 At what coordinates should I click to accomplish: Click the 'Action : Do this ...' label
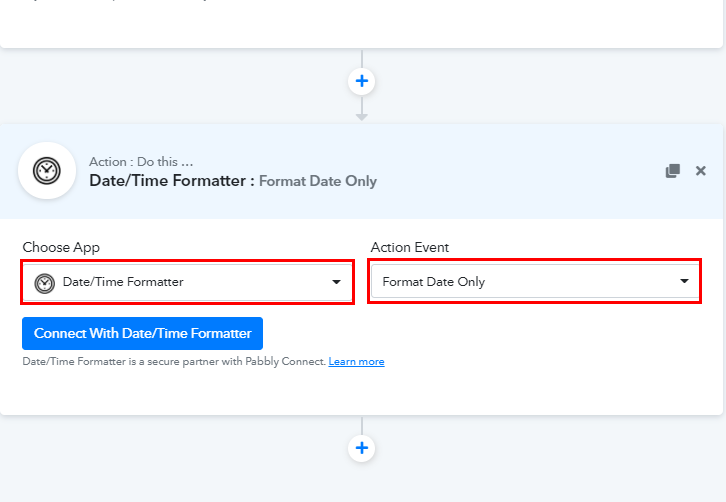coord(141,162)
